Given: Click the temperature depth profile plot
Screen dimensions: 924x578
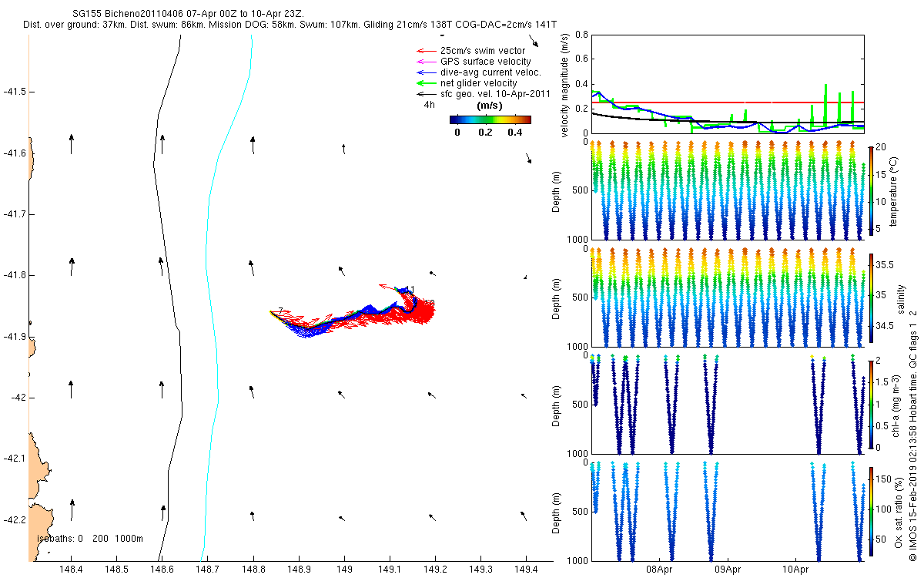Looking at the screenshot, I should click(727, 190).
